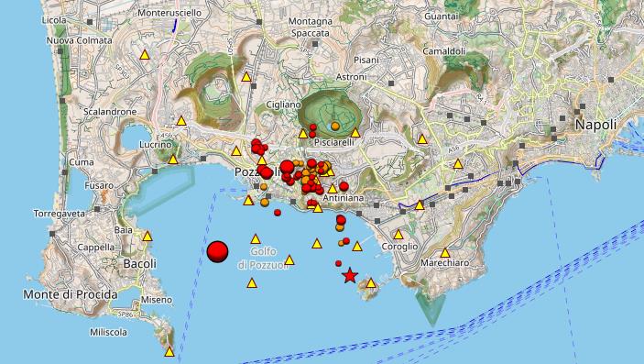Select the Pisciarelli place label
This screenshot has height=364, width=644.
click(334, 142)
